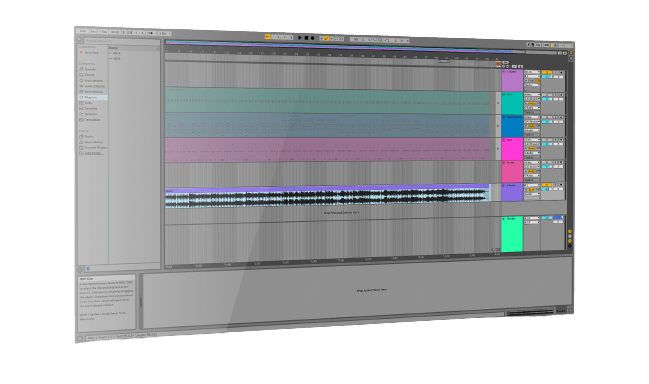Open the Drums browser category
This screenshot has height=384, width=649.
89,75
